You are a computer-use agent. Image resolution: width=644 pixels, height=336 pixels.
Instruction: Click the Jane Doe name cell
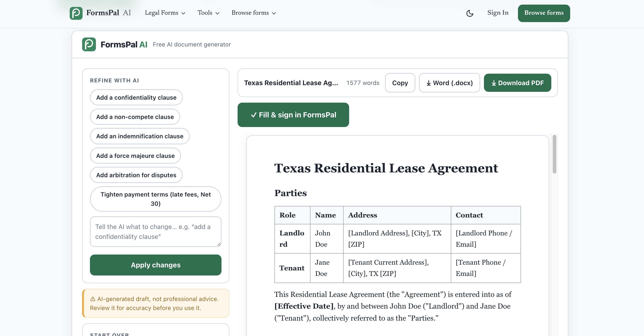click(327, 268)
